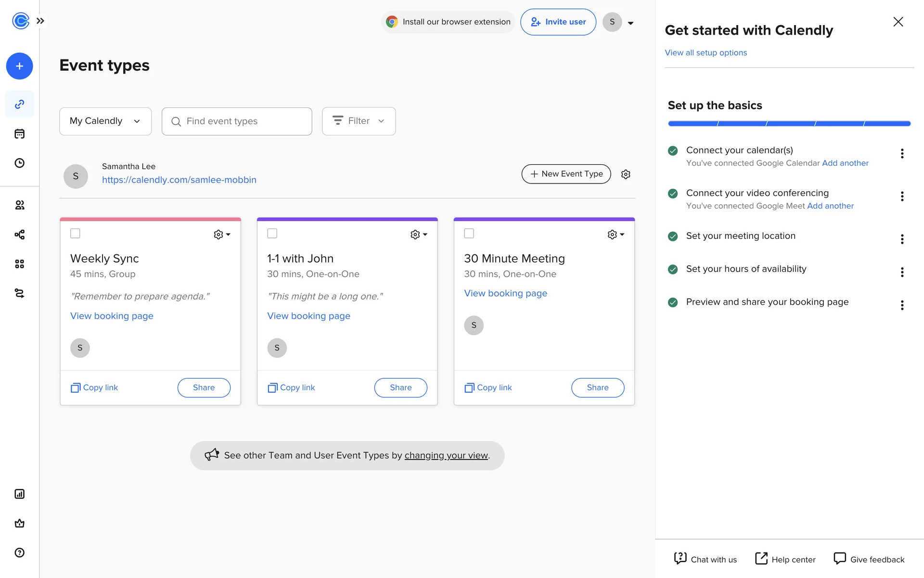
Task: Expand the sidebar with double chevron
Action: 40,21
